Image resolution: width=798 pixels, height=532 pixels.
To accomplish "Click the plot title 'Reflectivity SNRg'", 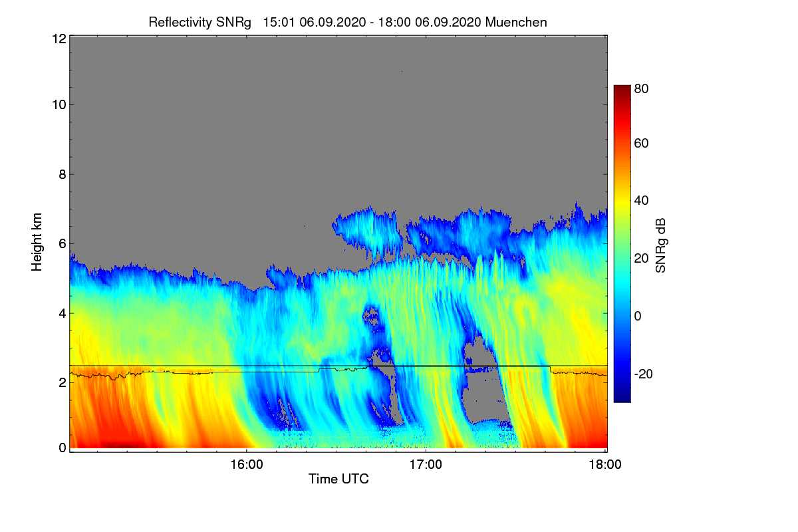I will [199, 22].
